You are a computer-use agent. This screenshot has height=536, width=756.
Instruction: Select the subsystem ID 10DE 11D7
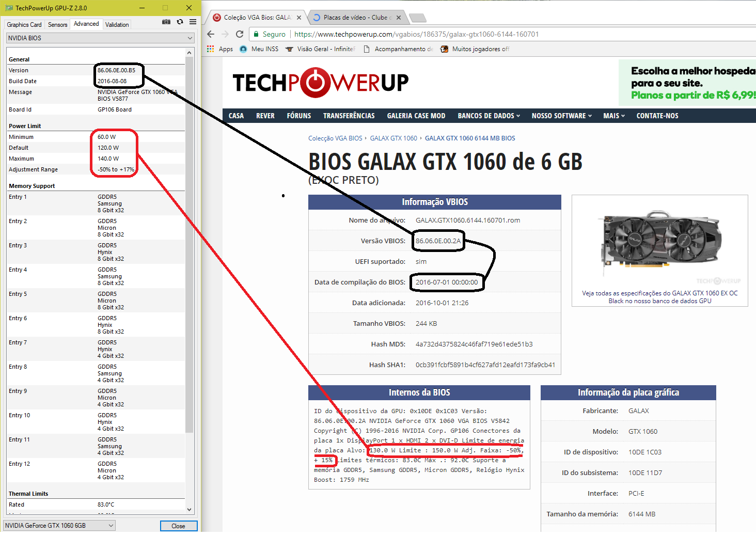pos(645,472)
